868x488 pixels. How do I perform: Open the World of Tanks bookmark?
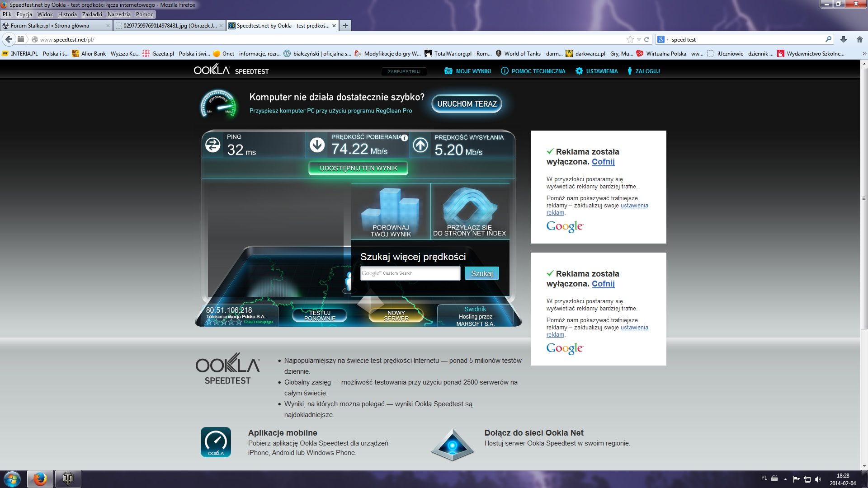coord(529,53)
